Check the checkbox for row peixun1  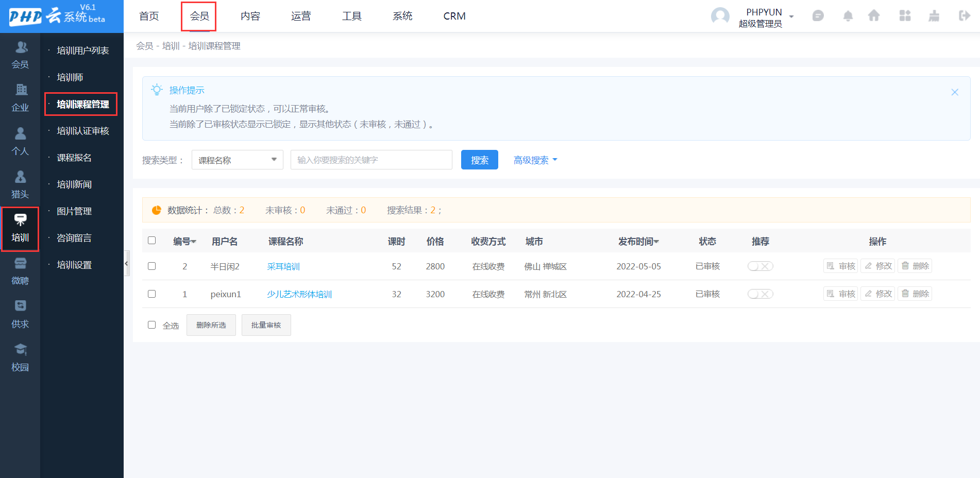tap(151, 294)
